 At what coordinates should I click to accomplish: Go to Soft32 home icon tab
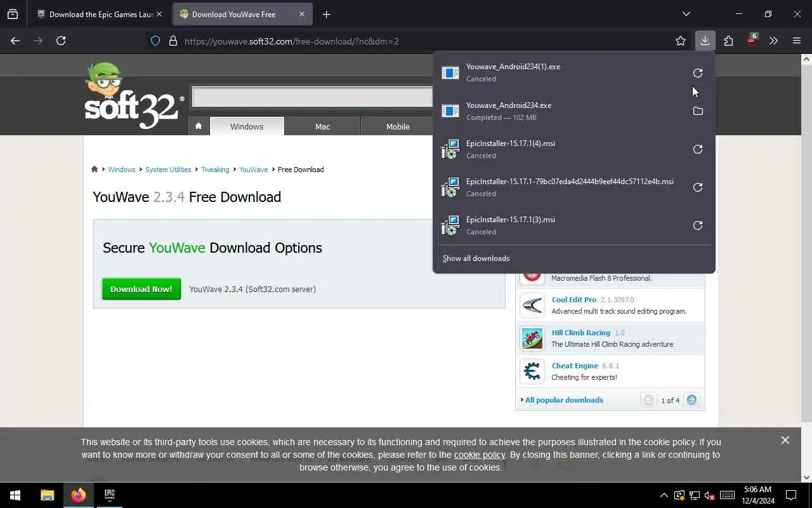point(199,126)
